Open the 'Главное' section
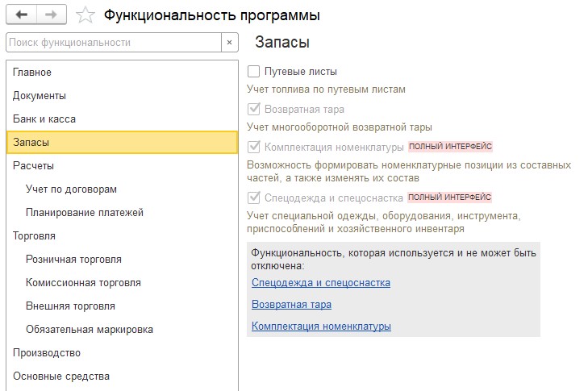The image size is (588, 391). (123, 72)
